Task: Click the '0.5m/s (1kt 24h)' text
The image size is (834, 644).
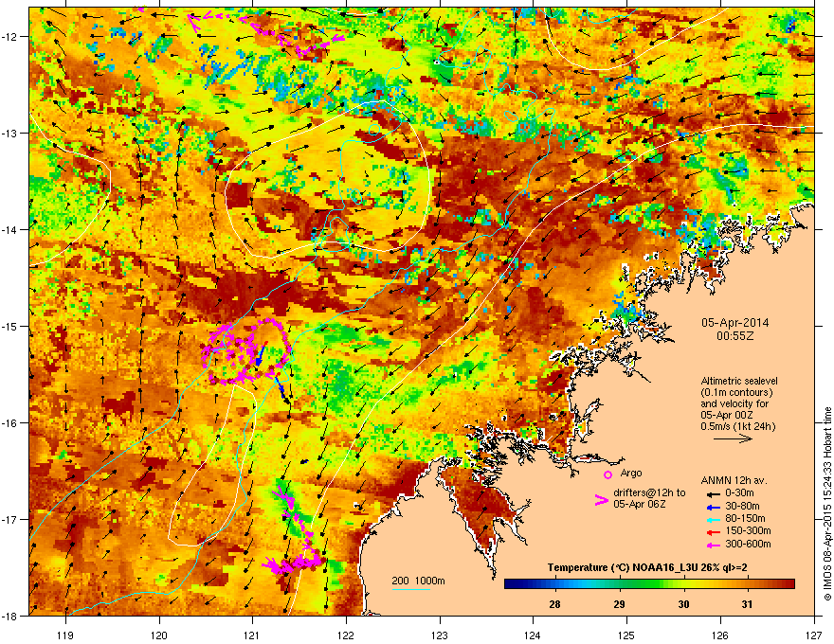Action: [x=737, y=426]
